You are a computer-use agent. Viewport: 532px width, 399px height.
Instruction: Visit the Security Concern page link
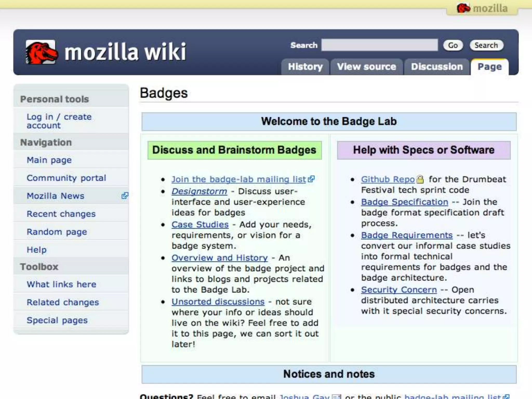(x=399, y=290)
